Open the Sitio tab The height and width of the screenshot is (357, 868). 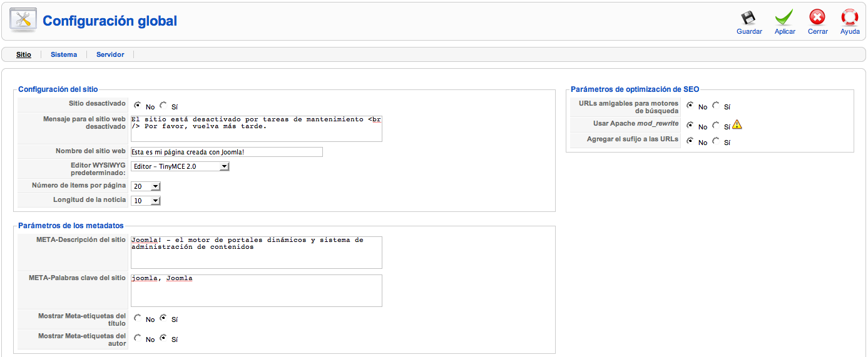[x=24, y=55]
